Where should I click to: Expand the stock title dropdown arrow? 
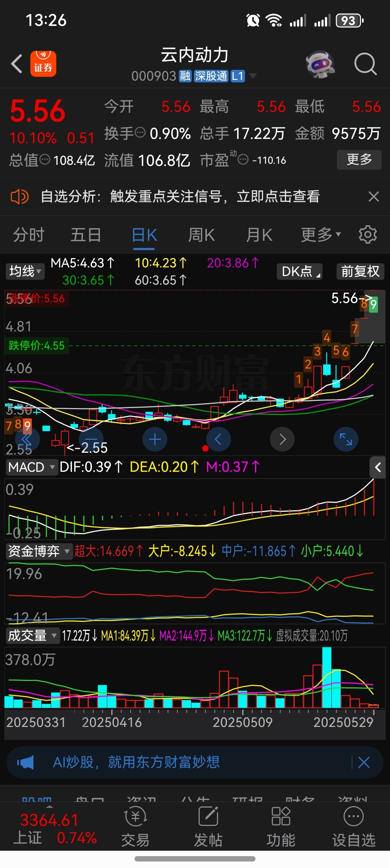[x=253, y=76]
